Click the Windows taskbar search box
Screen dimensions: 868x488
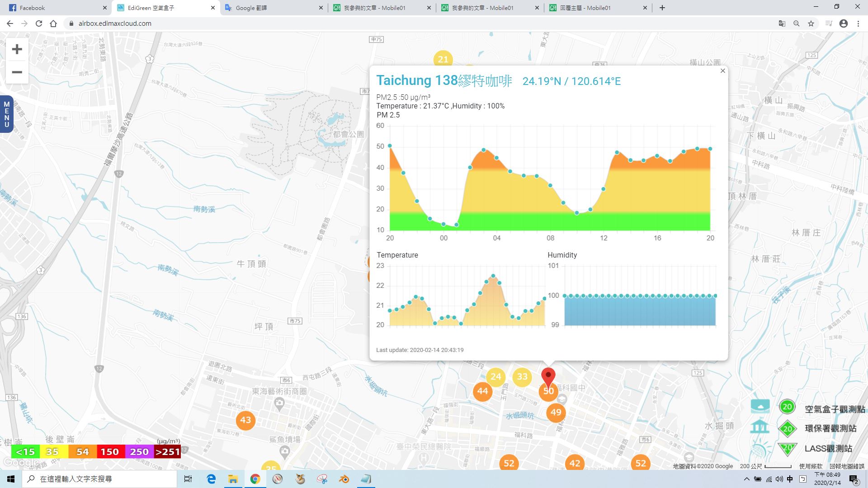99,479
